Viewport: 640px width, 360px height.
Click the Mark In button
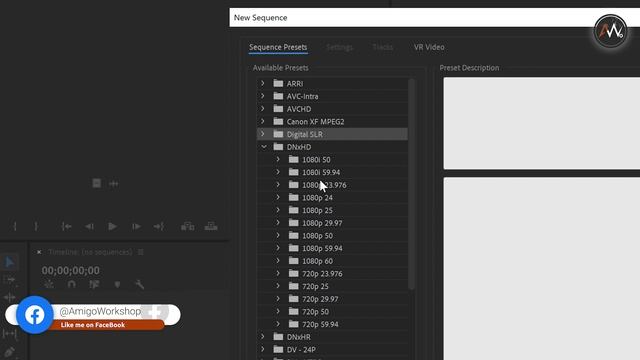[15, 226]
